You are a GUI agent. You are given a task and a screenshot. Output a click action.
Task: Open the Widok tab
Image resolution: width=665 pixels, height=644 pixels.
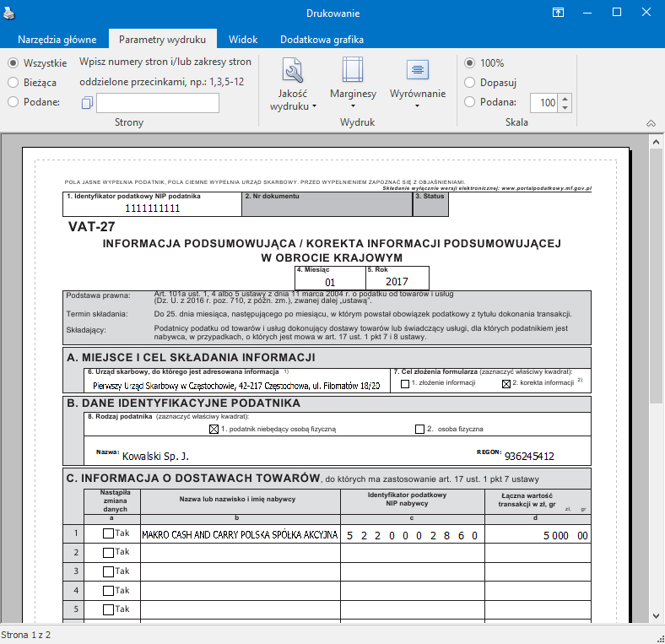[243, 40]
